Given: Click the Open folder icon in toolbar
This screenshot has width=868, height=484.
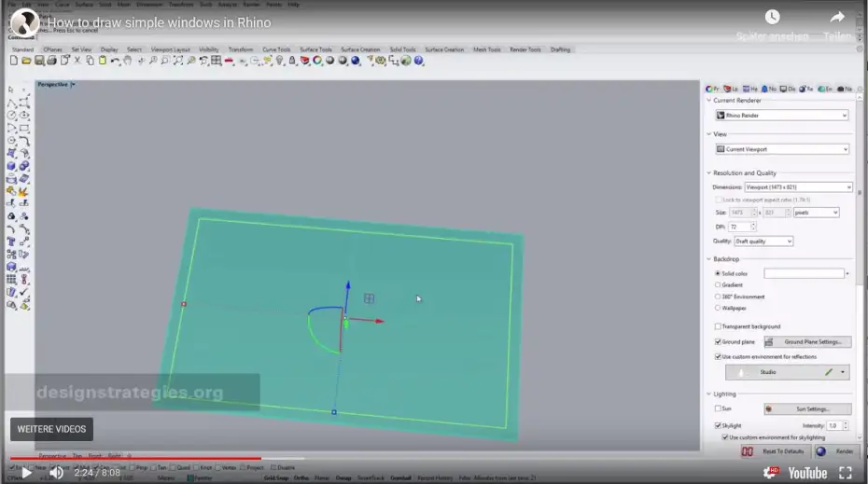Looking at the screenshot, I should click(x=26, y=61).
